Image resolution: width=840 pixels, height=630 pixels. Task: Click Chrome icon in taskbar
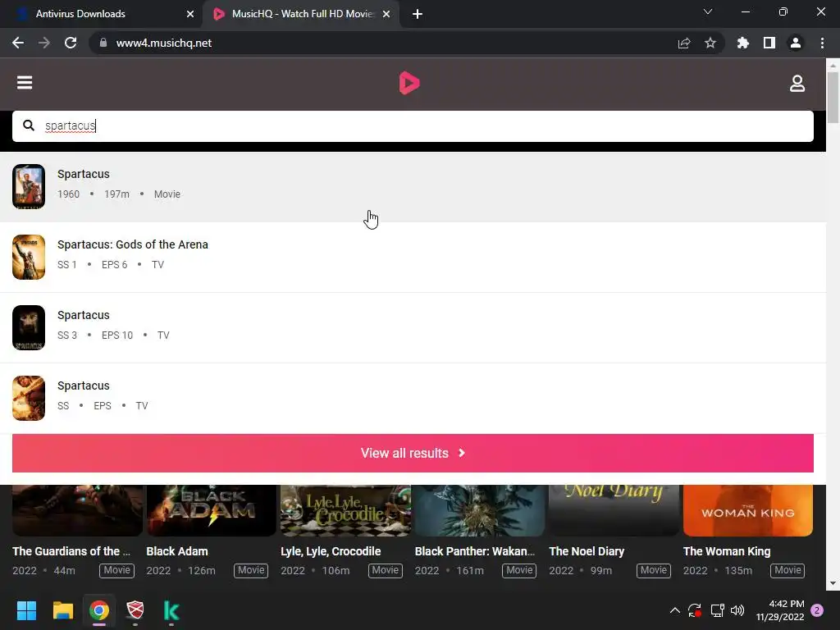pos(99,610)
